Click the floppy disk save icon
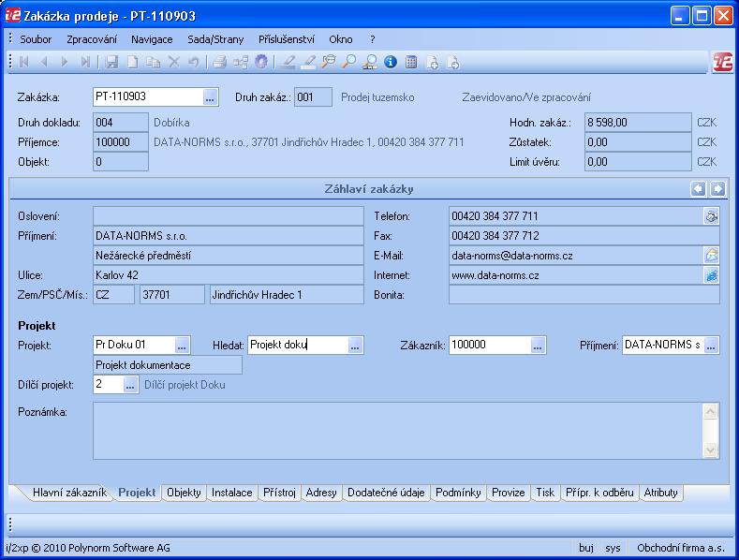Viewport: 739px width, 560px height. 111,62
